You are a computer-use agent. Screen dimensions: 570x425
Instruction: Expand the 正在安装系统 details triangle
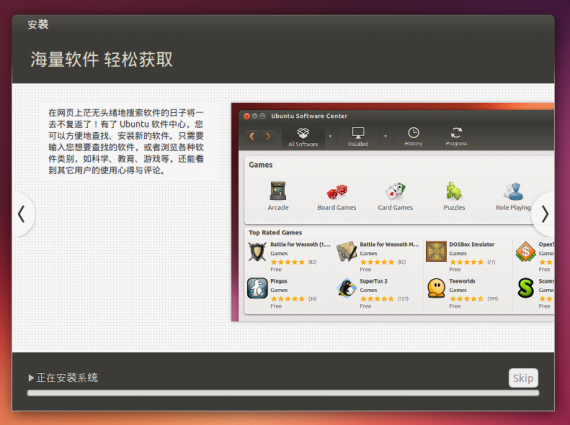31,378
